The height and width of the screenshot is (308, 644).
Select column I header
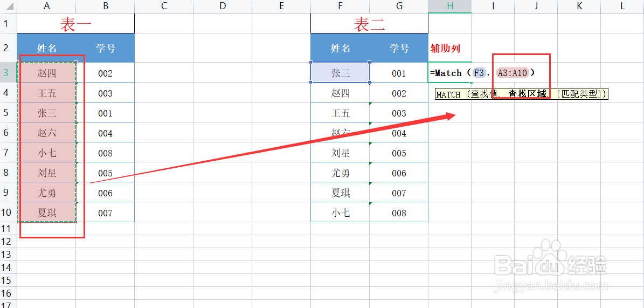pos(493,6)
